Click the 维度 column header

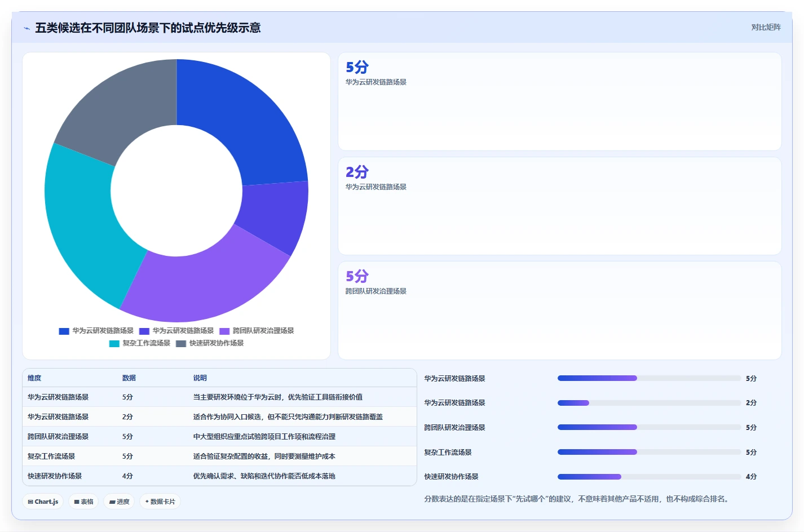click(x=34, y=378)
